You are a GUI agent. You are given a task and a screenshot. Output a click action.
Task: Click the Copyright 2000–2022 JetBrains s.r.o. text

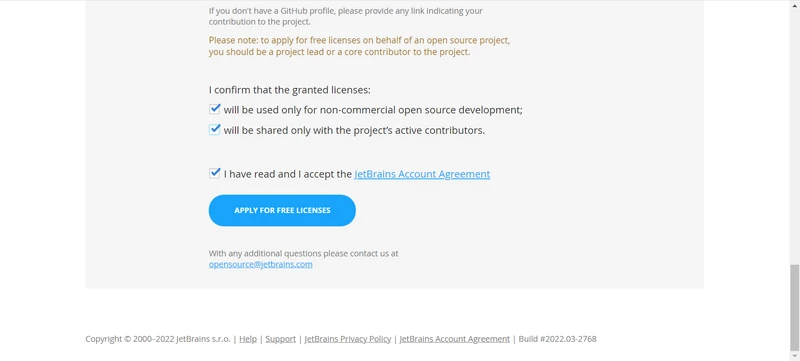158,339
